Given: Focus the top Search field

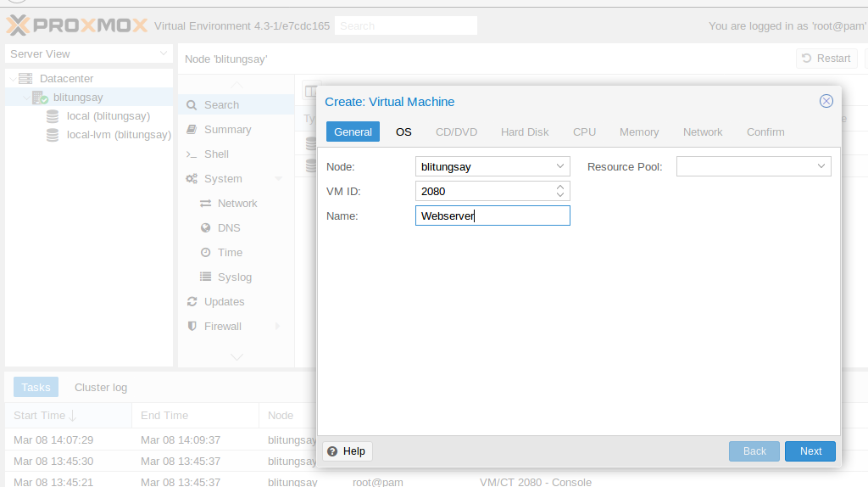Looking at the screenshot, I should tap(406, 26).
